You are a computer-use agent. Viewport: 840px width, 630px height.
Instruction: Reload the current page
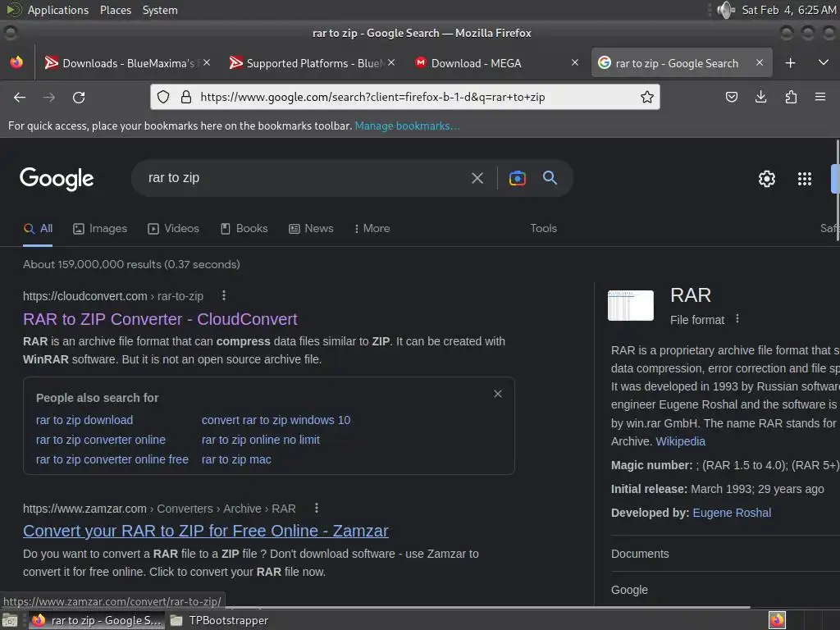coord(79,98)
